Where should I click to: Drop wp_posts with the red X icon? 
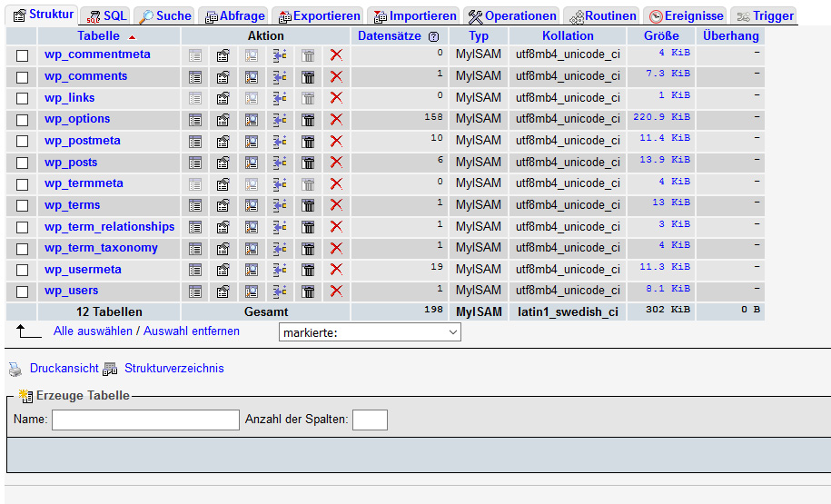click(336, 163)
